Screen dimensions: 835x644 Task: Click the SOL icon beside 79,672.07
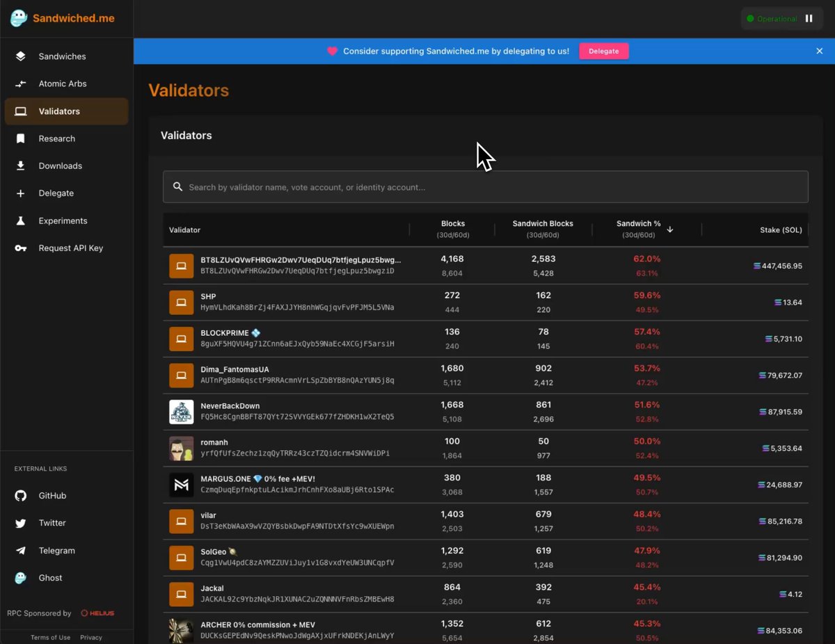tap(762, 376)
